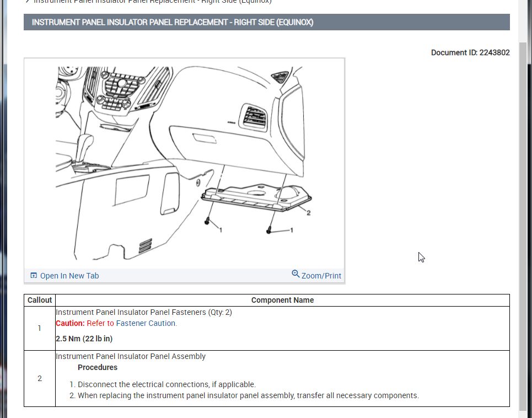
Task: Click the callout cell numbered 1 in the table
Action: point(40,329)
